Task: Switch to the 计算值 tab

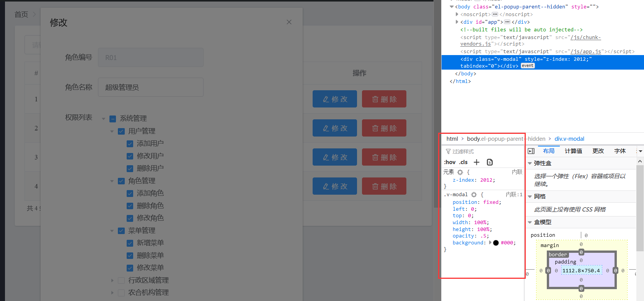Action: coord(573,151)
